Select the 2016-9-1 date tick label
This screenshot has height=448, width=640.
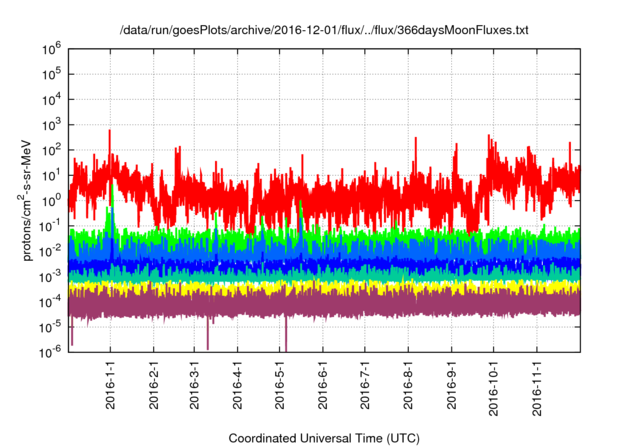450,383
